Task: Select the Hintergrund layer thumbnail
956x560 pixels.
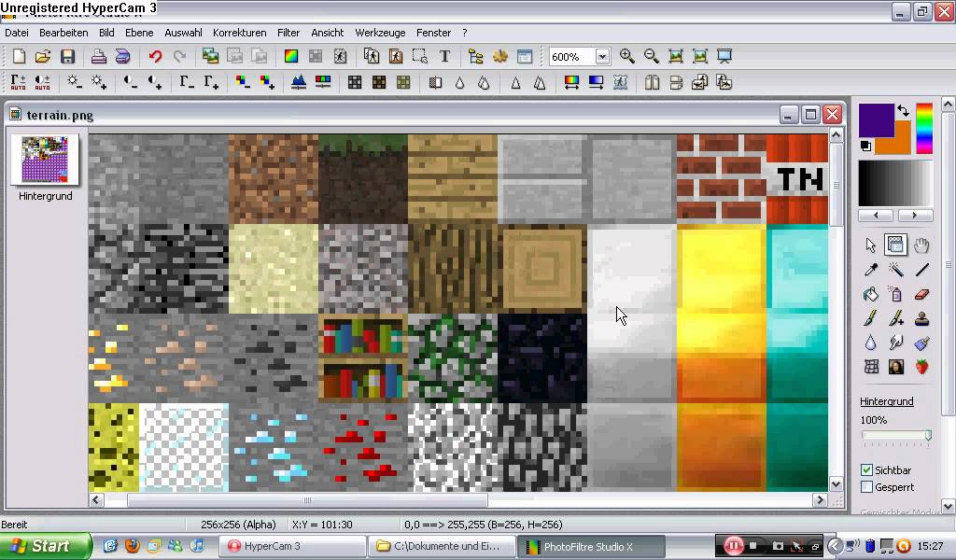Action: [45, 160]
